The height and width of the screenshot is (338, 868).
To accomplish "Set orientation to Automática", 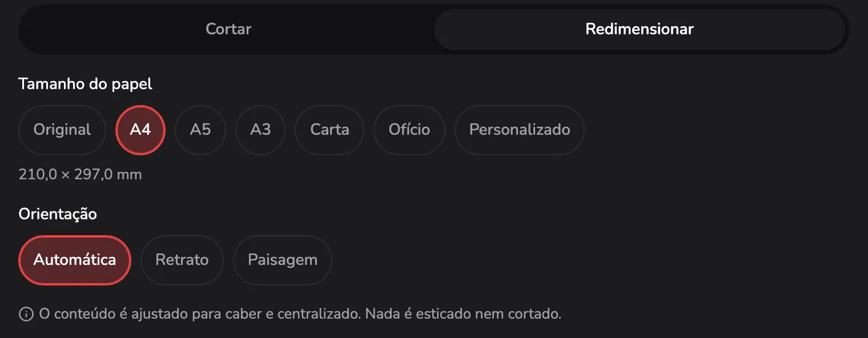I will [x=75, y=260].
